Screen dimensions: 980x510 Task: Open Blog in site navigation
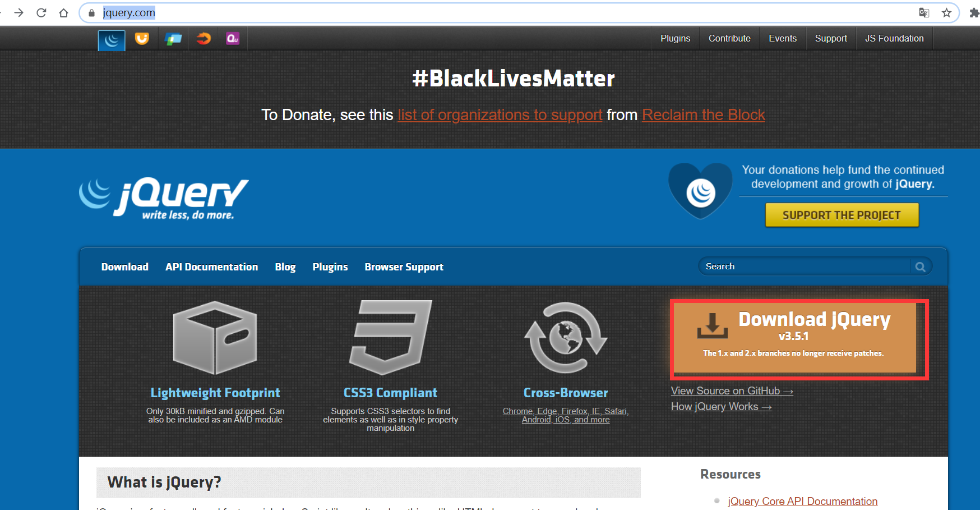pyautogui.click(x=285, y=267)
